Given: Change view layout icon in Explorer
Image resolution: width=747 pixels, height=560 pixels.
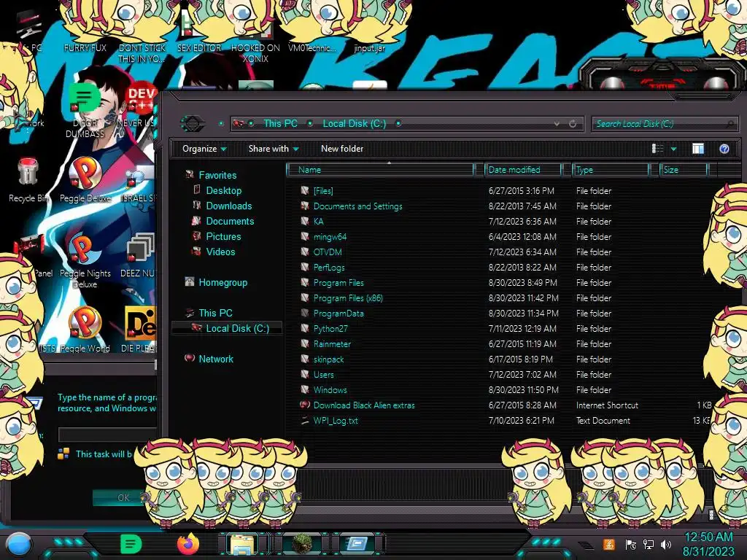Looking at the screenshot, I should (657, 149).
